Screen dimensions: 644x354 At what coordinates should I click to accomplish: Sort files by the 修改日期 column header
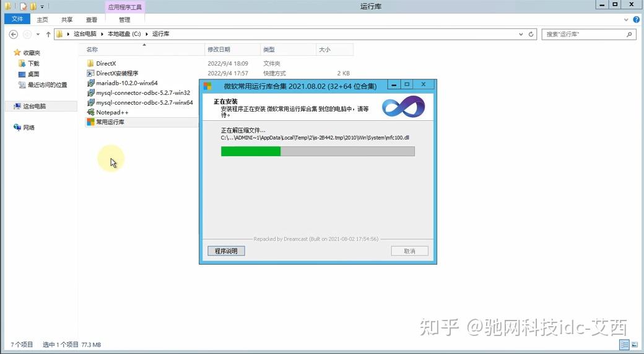click(232, 50)
